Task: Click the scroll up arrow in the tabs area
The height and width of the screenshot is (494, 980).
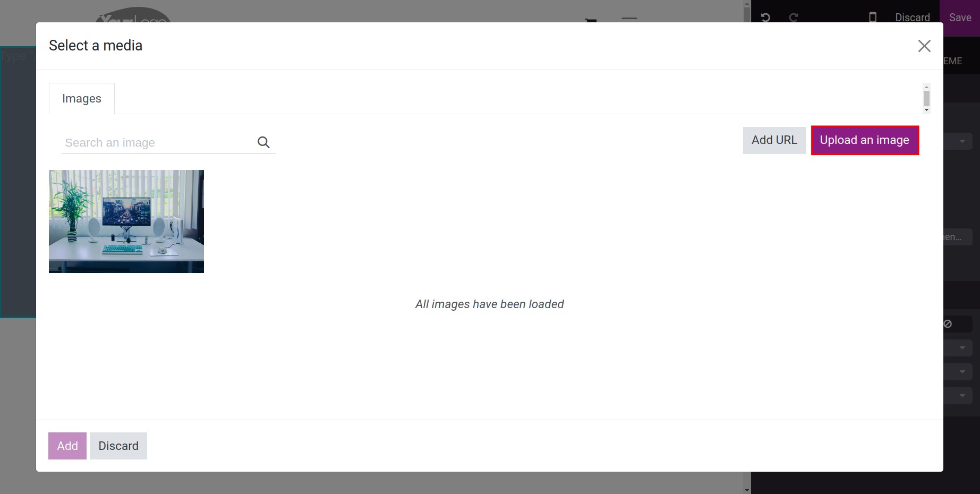Action: coord(926,87)
